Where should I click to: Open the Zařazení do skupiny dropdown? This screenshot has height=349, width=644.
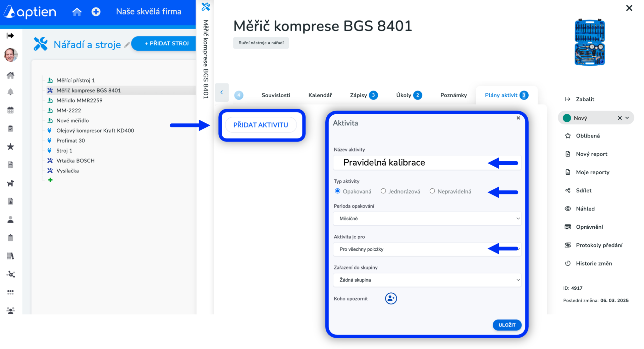click(427, 280)
